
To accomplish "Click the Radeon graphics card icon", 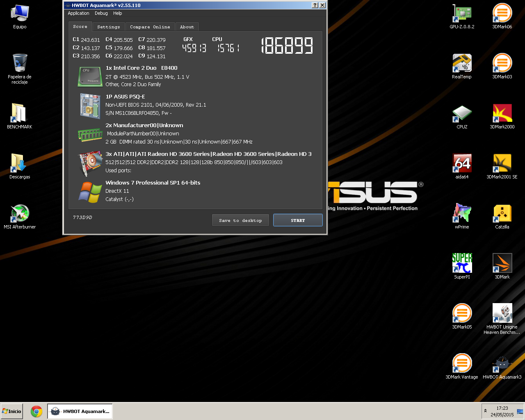I will pos(91,163).
